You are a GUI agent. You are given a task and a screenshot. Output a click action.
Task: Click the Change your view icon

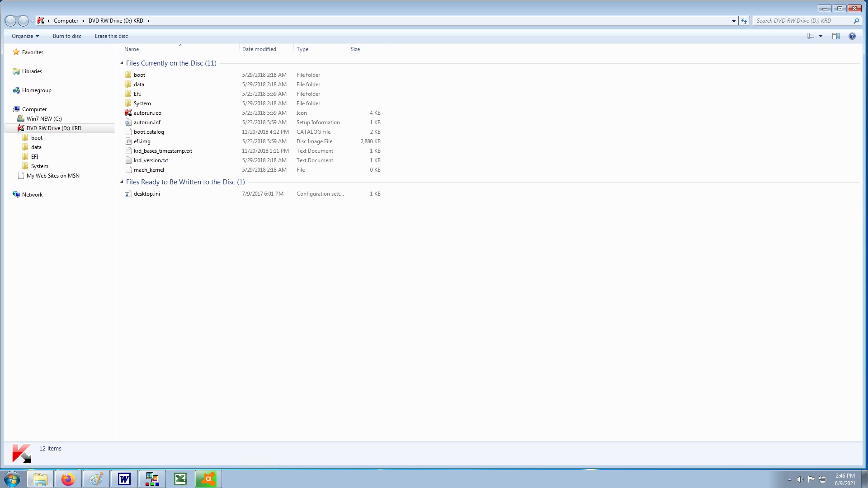(x=811, y=36)
